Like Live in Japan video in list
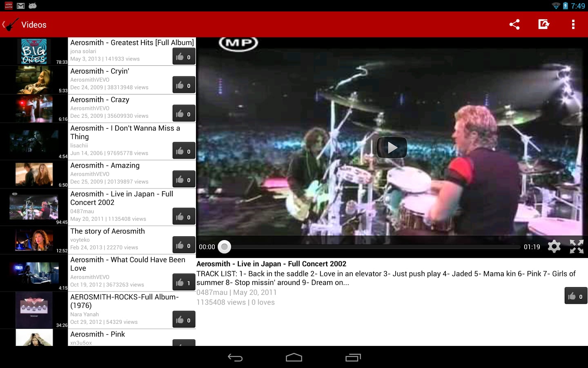The height and width of the screenshot is (368, 588). [x=184, y=217]
